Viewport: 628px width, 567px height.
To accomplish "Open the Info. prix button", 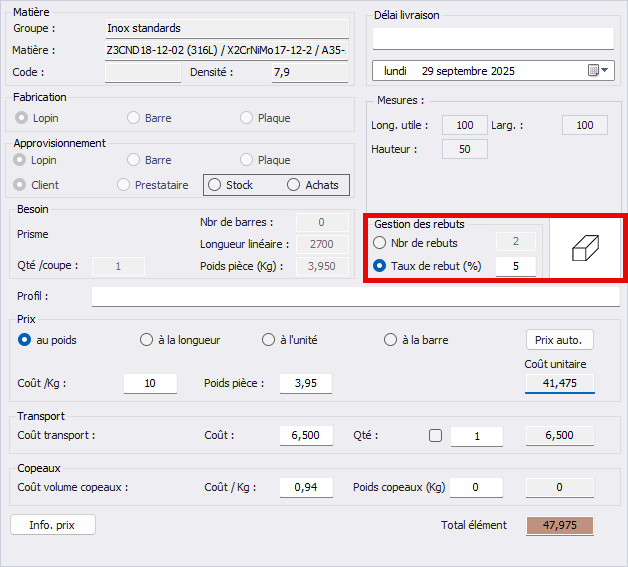I will point(52,525).
